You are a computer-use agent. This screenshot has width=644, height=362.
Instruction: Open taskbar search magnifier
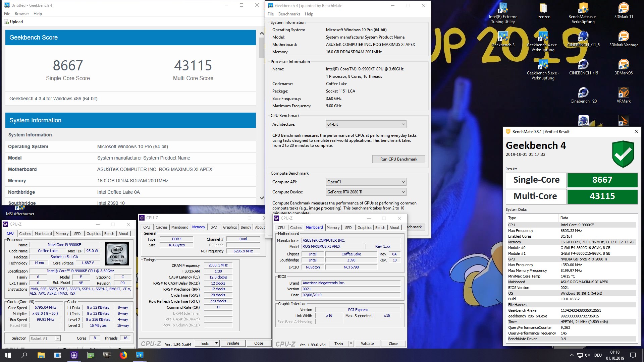[x=24, y=355]
